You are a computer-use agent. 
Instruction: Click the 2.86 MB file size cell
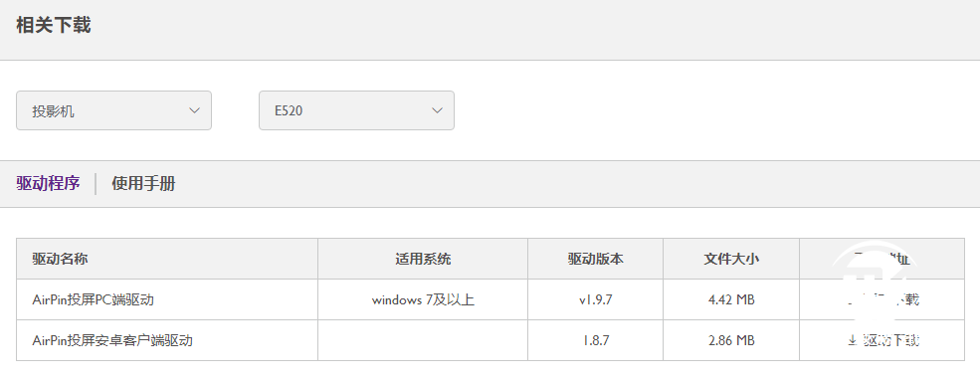tap(731, 340)
